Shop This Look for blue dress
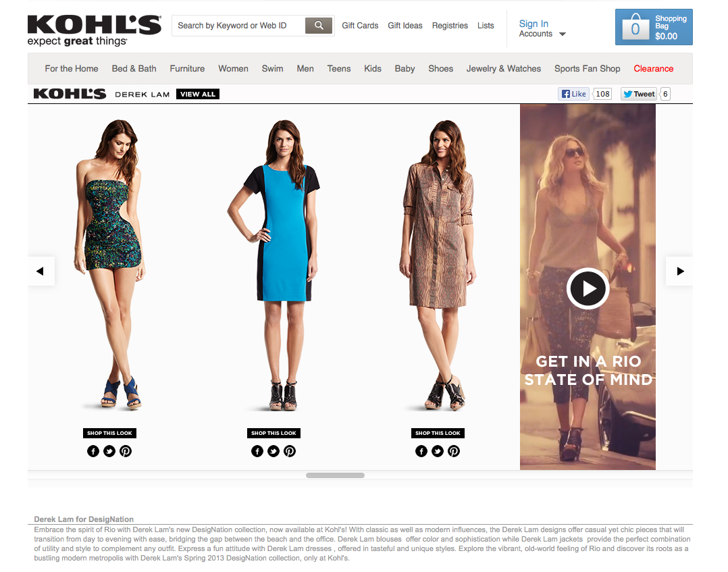 (x=274, y=433)
